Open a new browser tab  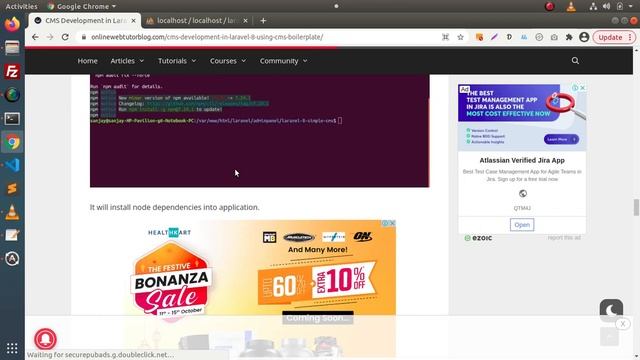(263, 20)
